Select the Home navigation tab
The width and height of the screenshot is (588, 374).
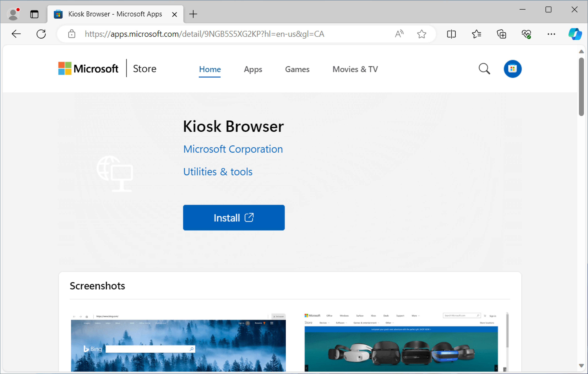coord(210,69)
